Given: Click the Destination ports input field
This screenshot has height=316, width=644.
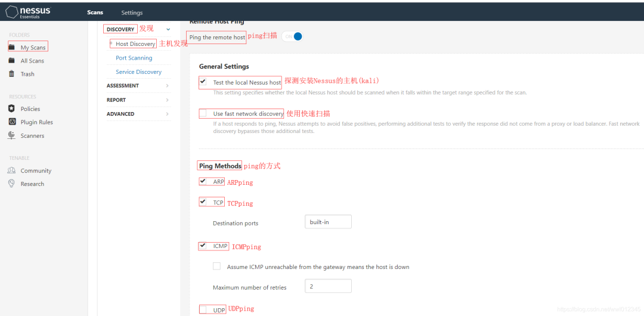Looking at the screenshot, I should tap(328, 222).
